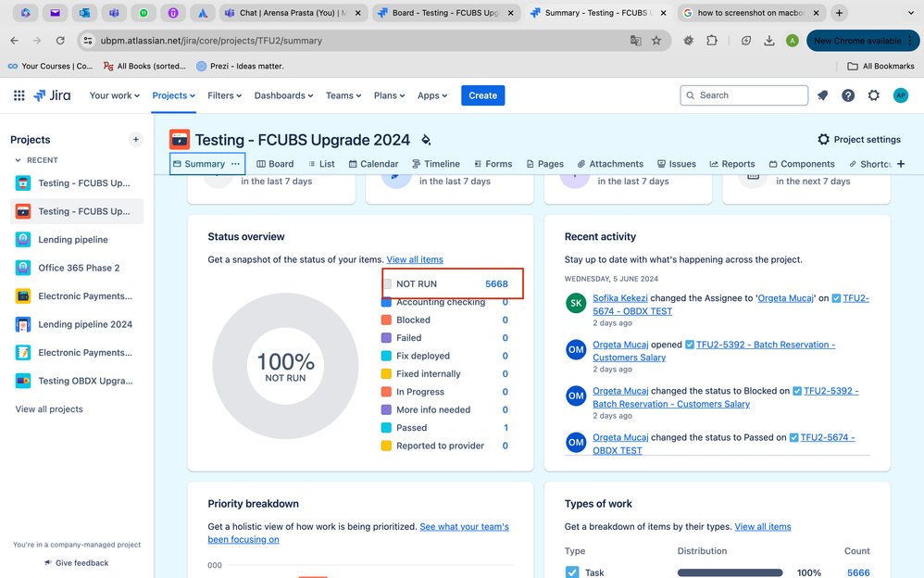This screenshot has width=924, height=578.
Task: Toggle the Task type checkbox icon
Action: (571, 572)
